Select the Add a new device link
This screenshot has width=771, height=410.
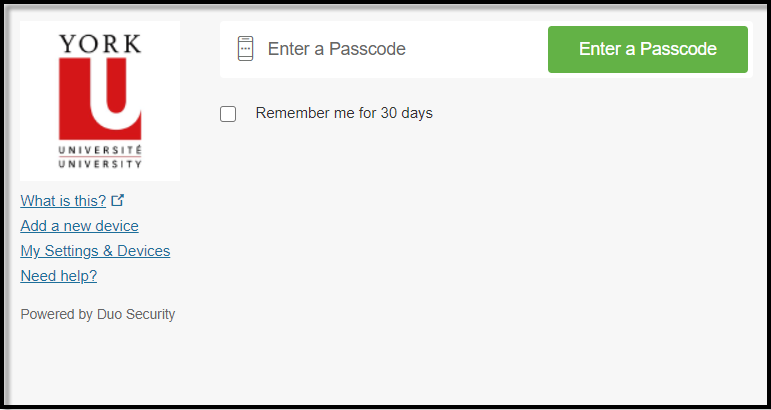(x=79, y=226)
